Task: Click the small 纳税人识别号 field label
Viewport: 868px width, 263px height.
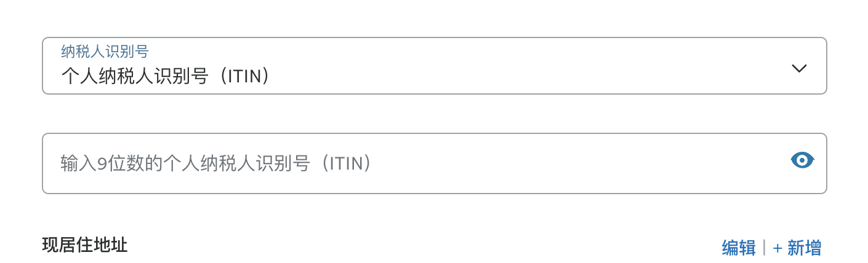Action: coord(105,52)
